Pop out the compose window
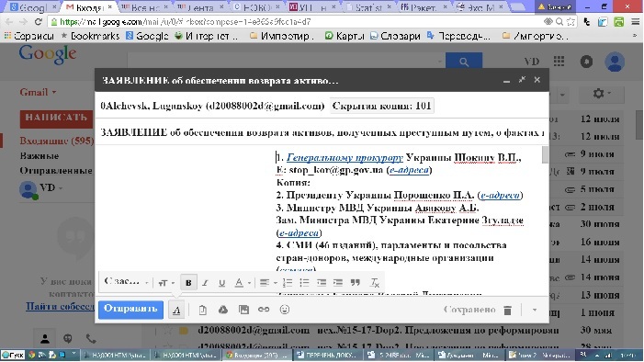Screen dimensions: 644x362 coord(522,80)
